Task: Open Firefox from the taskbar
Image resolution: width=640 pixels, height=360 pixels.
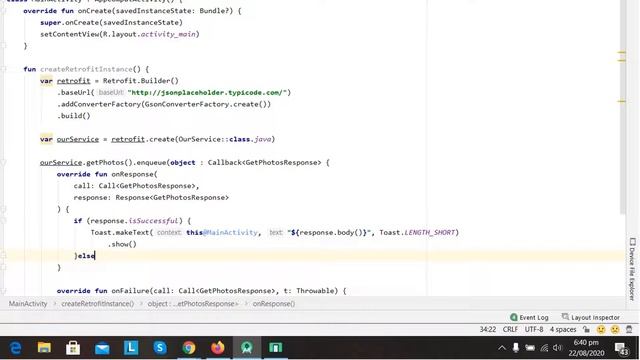Action: click(218, 348)
